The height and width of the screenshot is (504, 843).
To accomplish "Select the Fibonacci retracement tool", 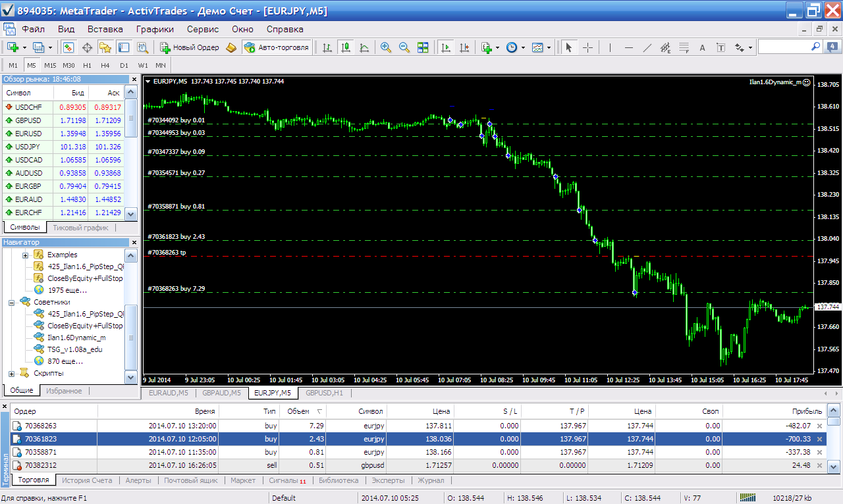I will (x=684, y=47).
